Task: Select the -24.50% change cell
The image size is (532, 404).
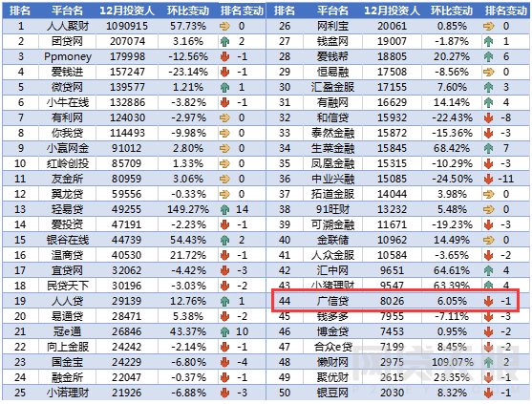Action: point(452,179)
